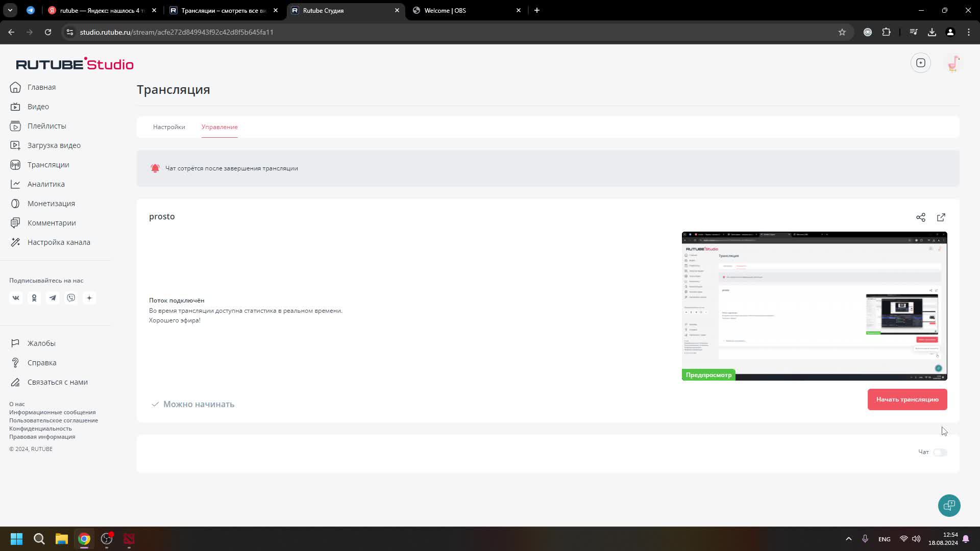Click the VK social network icon
The height and width of the screenshot is (551, 980).
coord(16,298)
